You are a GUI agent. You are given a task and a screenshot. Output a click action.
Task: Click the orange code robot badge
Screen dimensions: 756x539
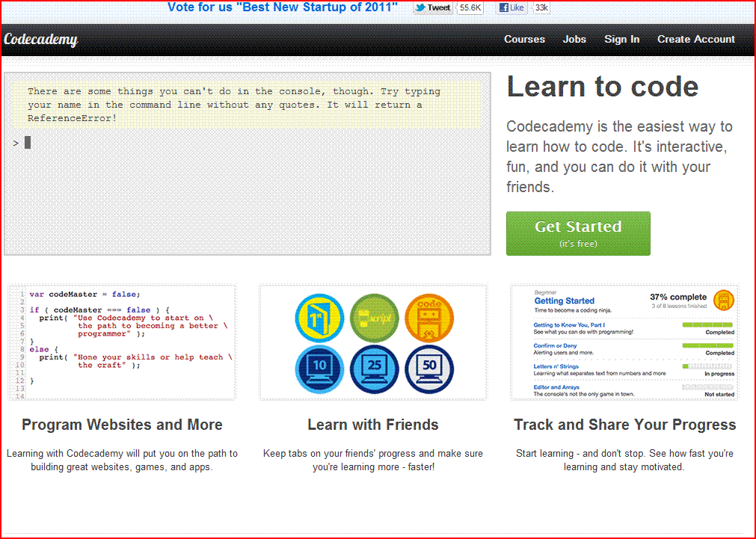click(x=429, y=318)
